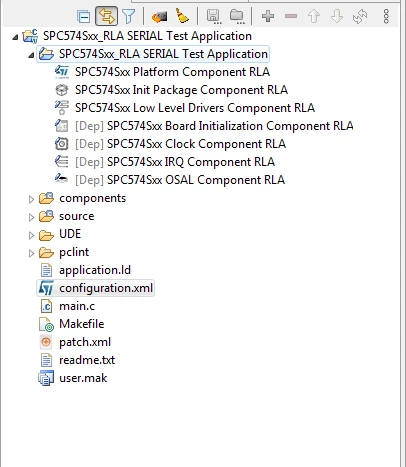Expand the UDE folder
Viewport: 406px width, 467px height.
31,235
